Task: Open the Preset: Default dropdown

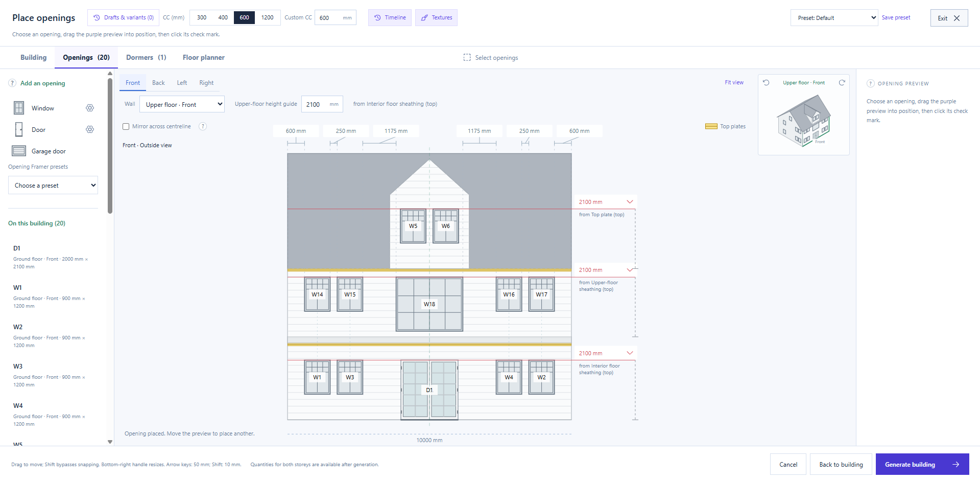Action: pos(834,17)
